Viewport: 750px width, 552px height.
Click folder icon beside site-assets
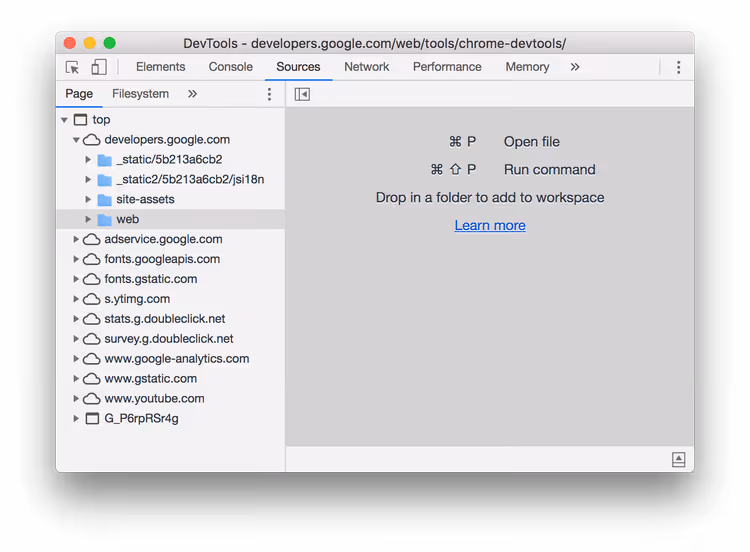(x=104, y=199)
